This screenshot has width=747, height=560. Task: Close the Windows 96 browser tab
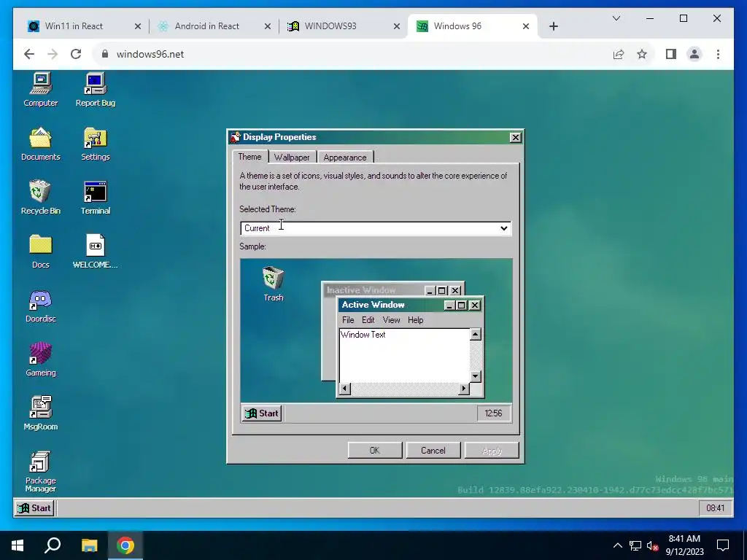(526, 26)
